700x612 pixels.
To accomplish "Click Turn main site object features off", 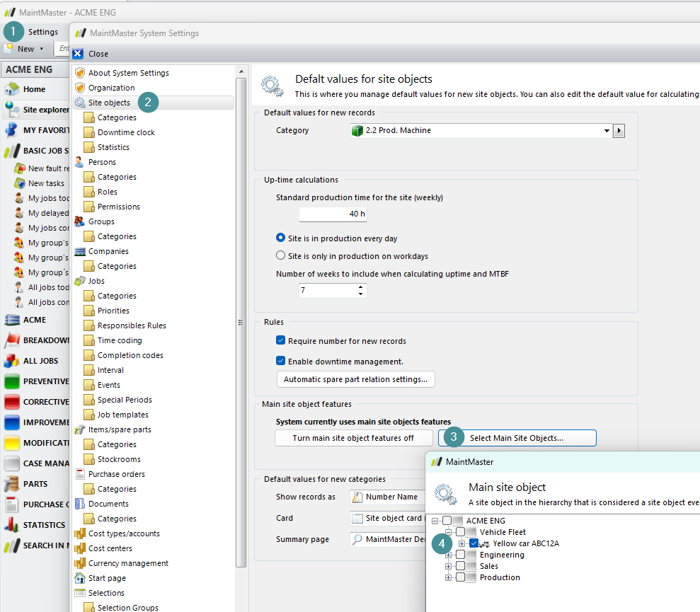I will click(353, 438).
